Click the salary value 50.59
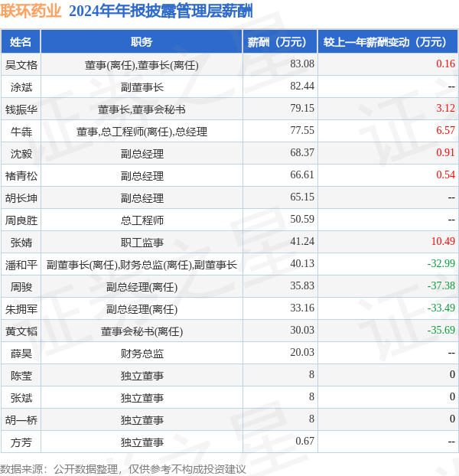This screenshot has width=459, height=476. tap(302, 219)
